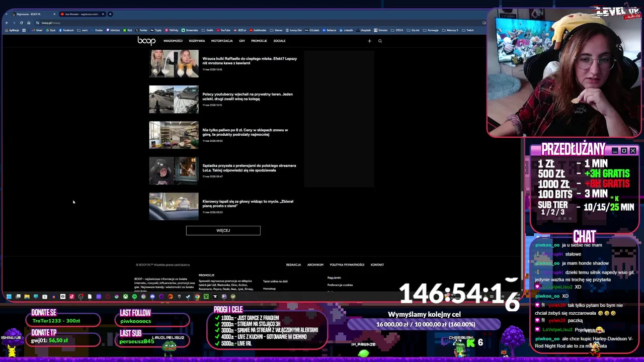Open the Shinden bookmark

[380, 30]
